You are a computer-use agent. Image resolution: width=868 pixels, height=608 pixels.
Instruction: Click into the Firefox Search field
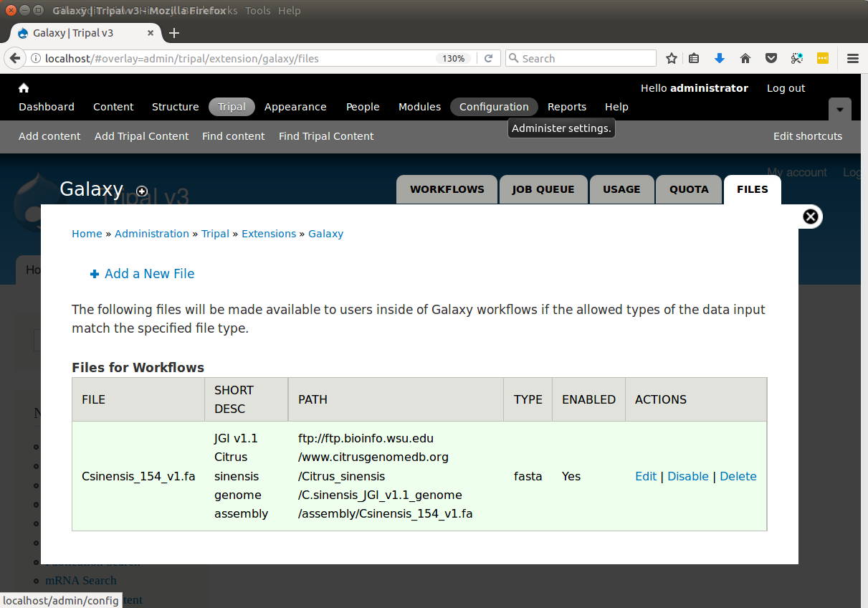click(581, 59)
